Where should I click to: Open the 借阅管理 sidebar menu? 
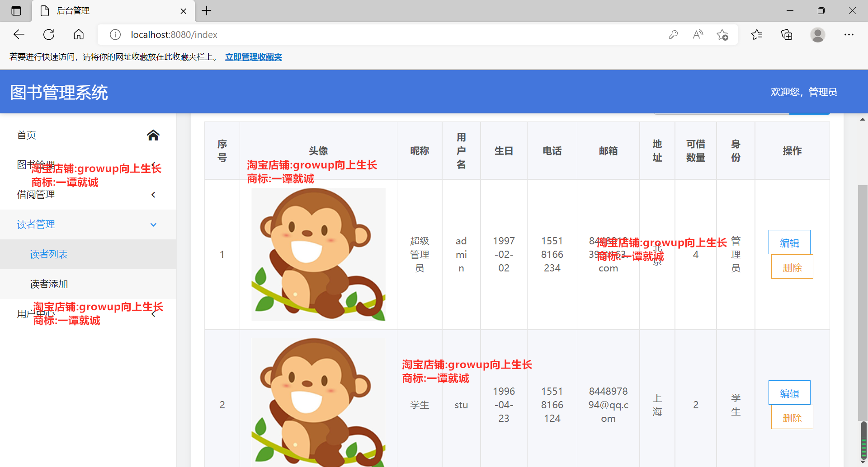pos(88,195)
